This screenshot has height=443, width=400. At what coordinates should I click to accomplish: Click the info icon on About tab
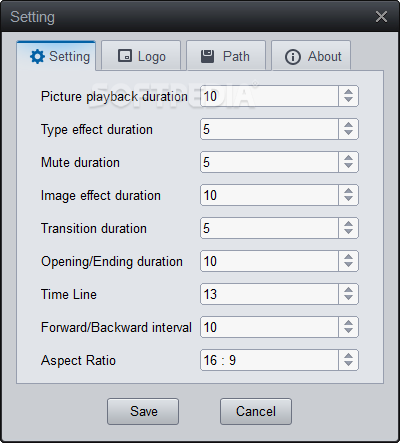[x=293, y=57]
